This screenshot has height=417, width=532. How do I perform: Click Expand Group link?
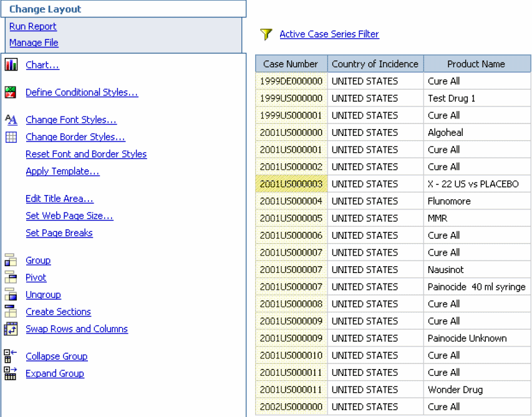pos(55,373)
